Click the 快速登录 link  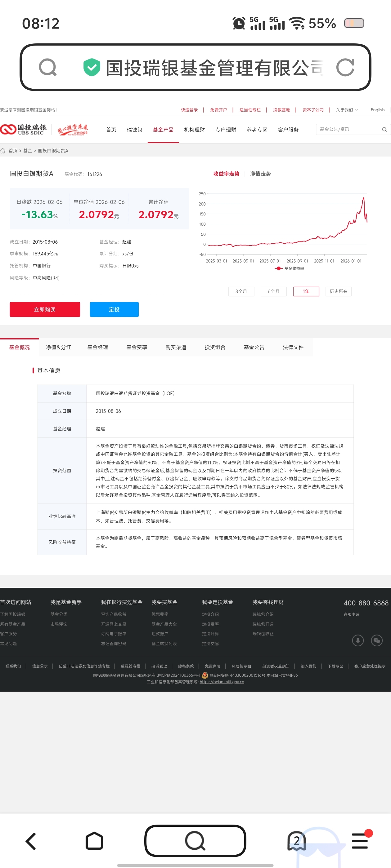(x=189, y=110)
